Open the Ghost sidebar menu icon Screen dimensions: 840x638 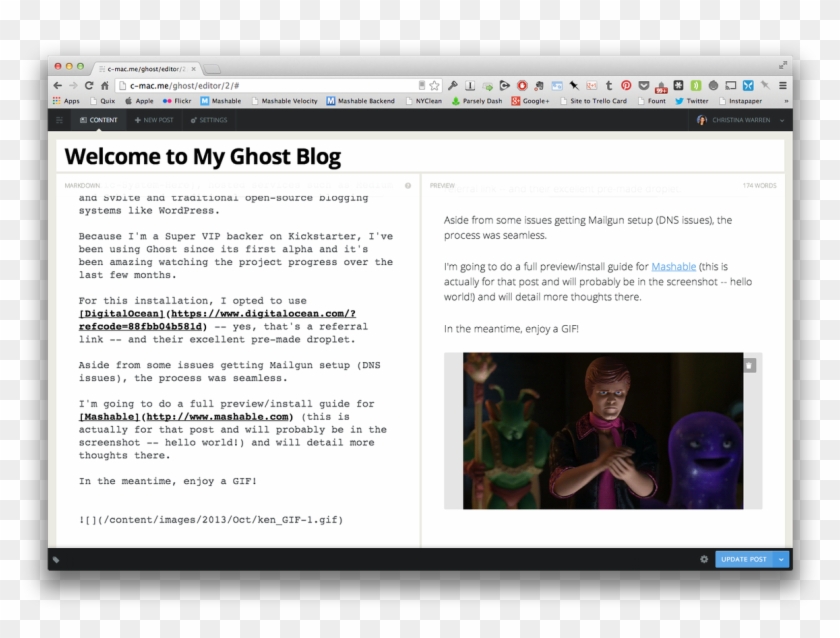pyautogui.click(x=60, y=120)
